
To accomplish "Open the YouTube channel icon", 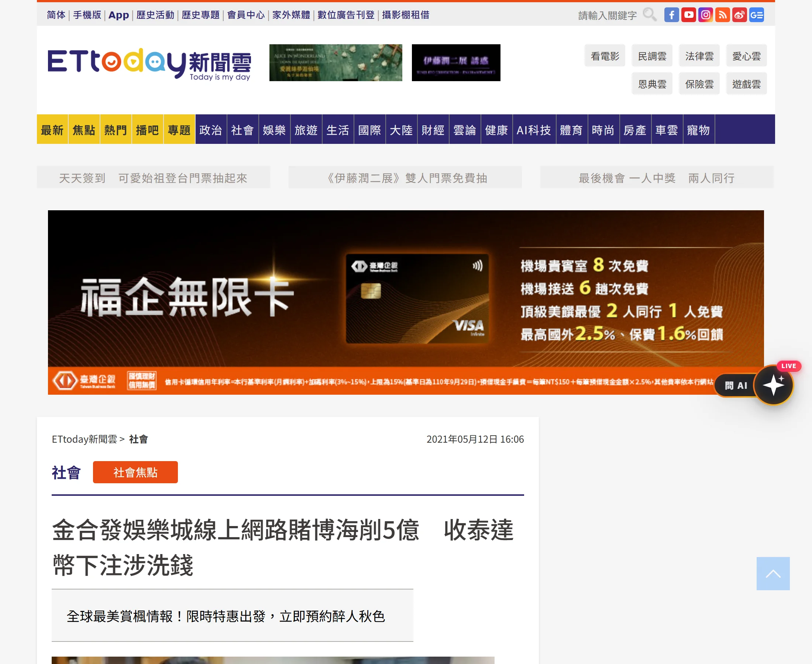I will 688,15.
